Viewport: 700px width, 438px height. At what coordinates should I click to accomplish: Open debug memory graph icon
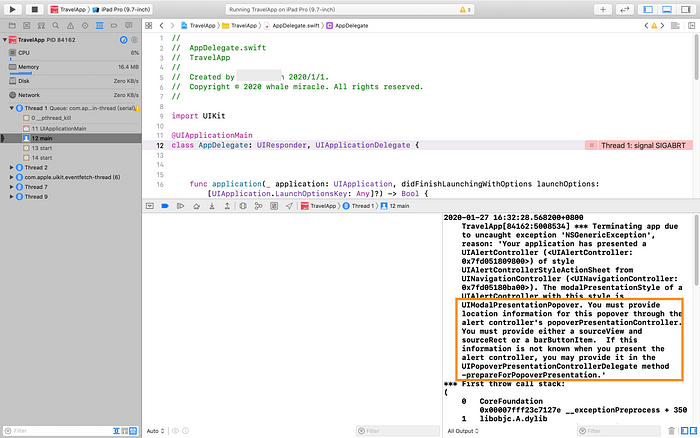coord(258,206)
